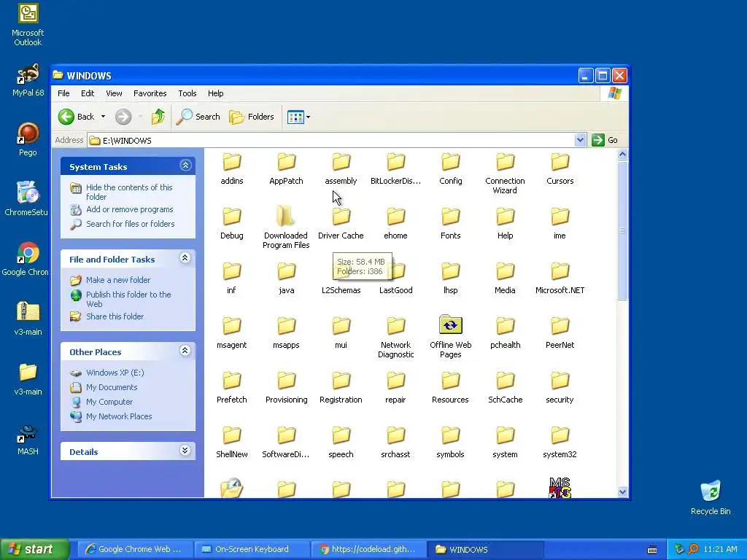The width and height of the screenshot is (747, 560).
Task: Select the Cursors folder
Action: click(x=560, y=169)
